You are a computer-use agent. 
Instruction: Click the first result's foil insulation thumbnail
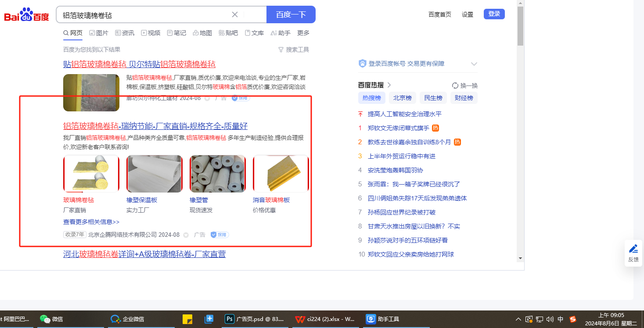point(91,93)
